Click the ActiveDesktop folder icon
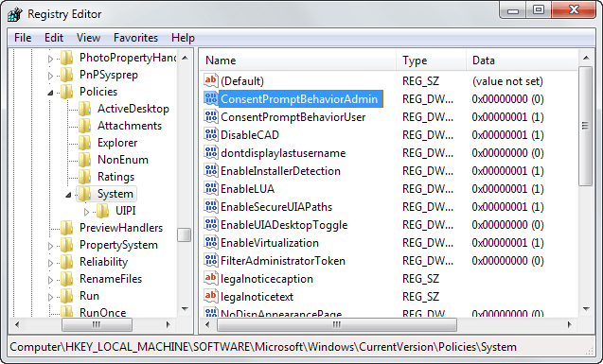The height and width of the screenshot is (364, 603). tap(85, 109)
